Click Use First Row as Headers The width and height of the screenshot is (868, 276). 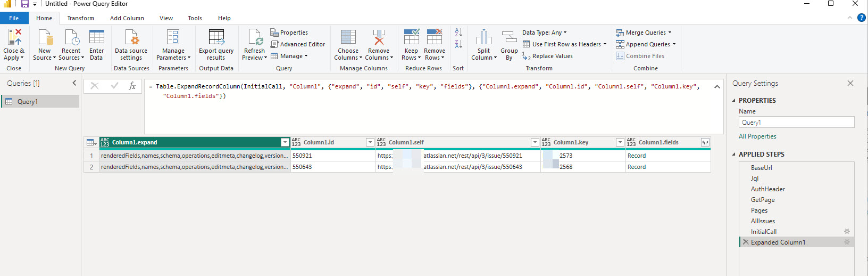tap(564, 44)
